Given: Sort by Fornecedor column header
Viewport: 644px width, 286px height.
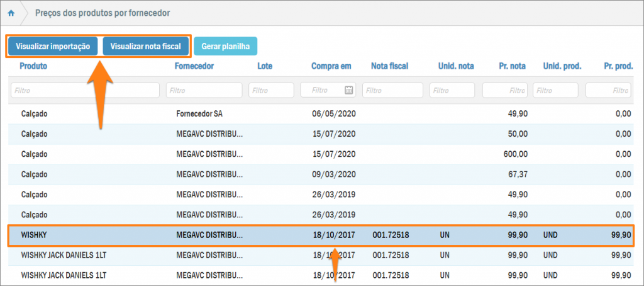Looking at the screenshot, I should coord(194,66).
